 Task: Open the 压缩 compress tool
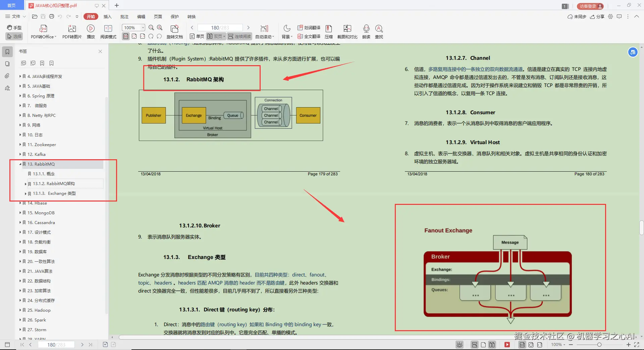(x=329, y=32)
